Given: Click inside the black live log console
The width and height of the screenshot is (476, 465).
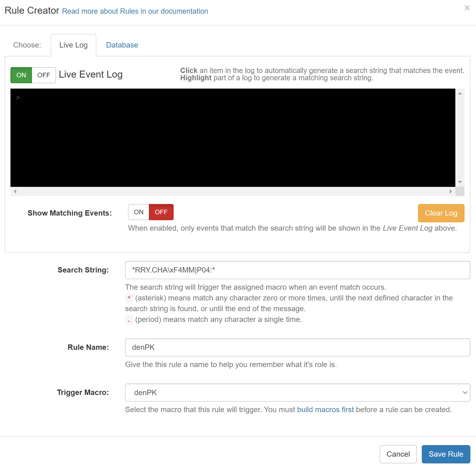Looking at the screenshot, I should point(233,137).
